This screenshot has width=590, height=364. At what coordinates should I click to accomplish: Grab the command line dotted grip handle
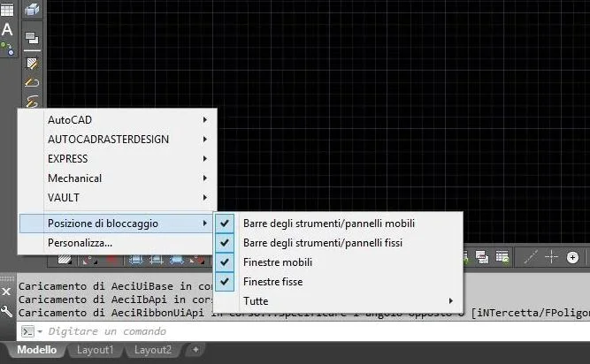click(x=7, y=278)
